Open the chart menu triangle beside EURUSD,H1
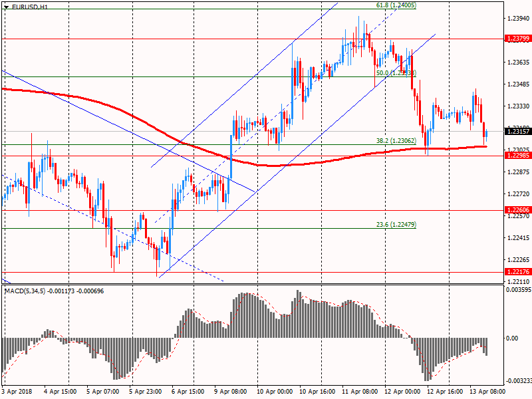Image resolution: width=532 pixels, height=399 pixels. point(7,7)
